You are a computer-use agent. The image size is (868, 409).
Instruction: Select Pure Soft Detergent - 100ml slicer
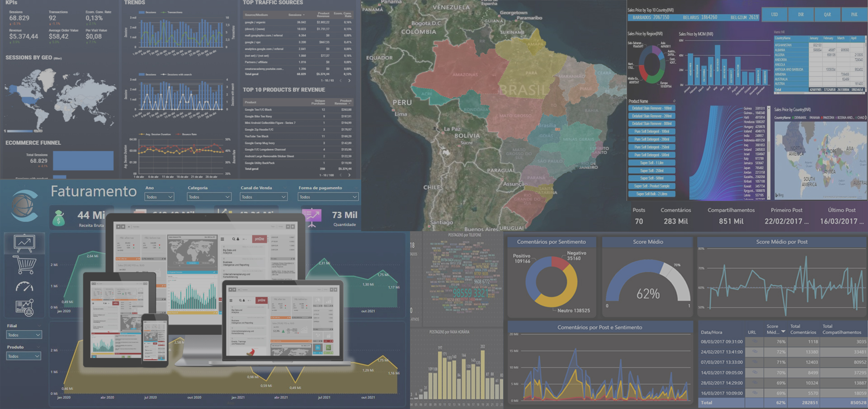[651, 132]
